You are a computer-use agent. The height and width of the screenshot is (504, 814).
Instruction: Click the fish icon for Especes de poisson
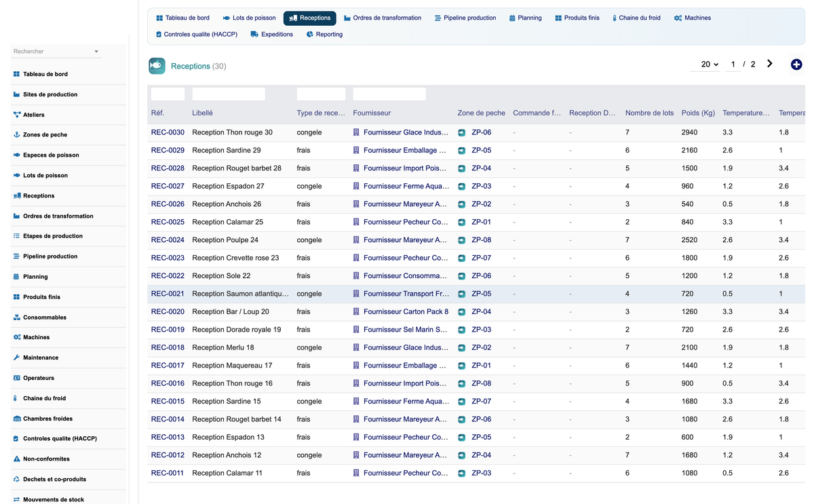[x=16, y=155]
